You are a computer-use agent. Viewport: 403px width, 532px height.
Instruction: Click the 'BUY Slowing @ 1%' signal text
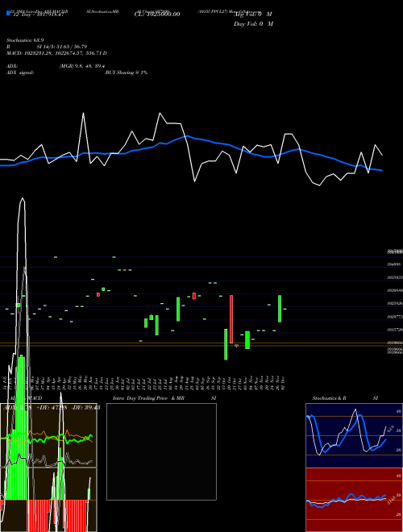[x=127, y=73]
